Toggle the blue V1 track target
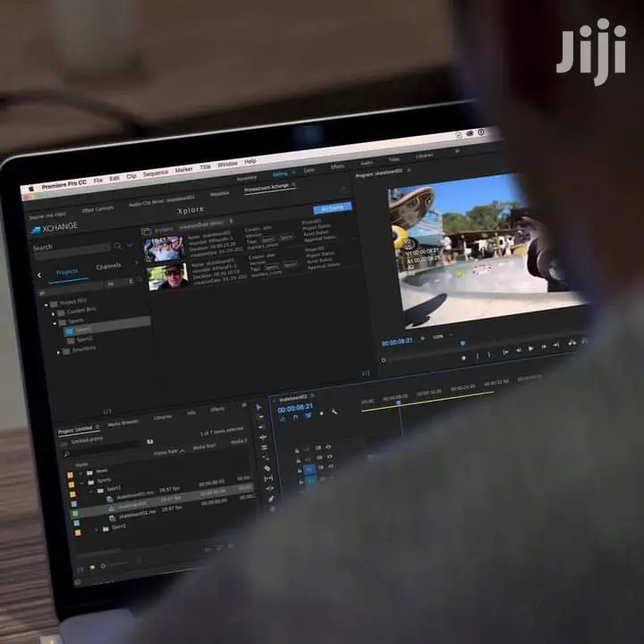 [309, 469]
